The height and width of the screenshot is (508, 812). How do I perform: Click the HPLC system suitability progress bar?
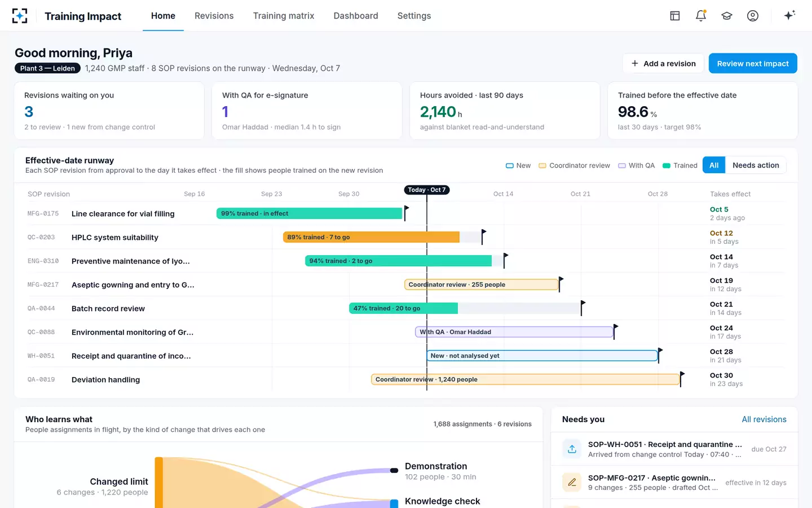(x=383, y=237)
